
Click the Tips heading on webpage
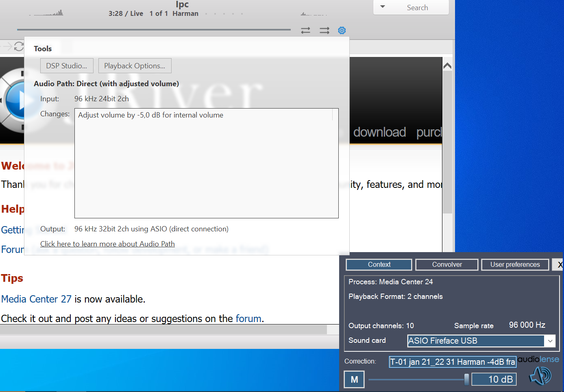[x=12, y=278]
